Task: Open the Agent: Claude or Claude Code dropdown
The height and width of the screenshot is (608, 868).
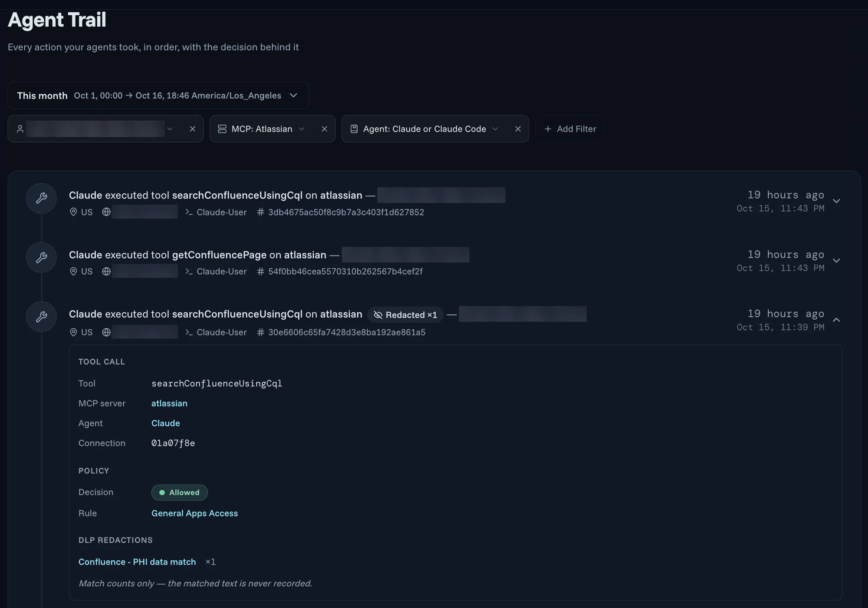Action: coord(495,129)
